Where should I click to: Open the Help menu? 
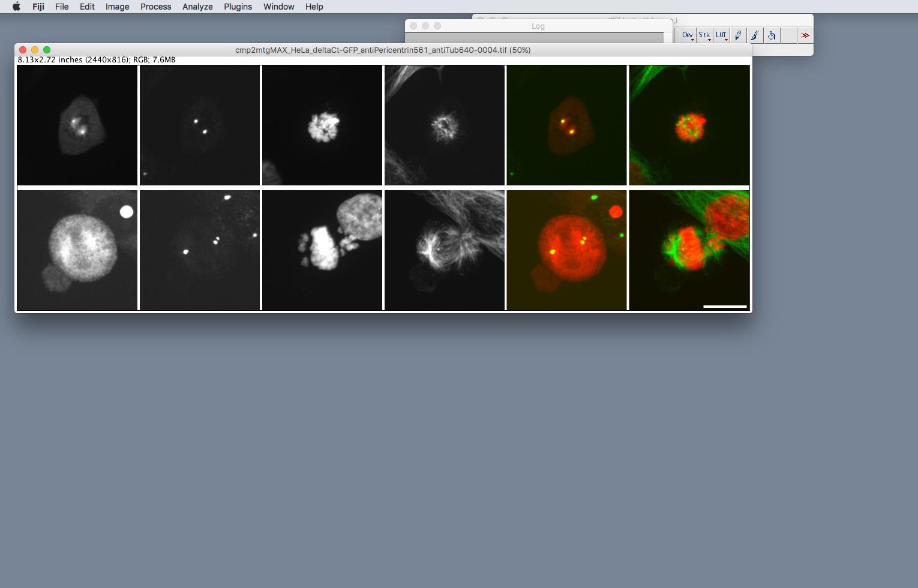314,7
